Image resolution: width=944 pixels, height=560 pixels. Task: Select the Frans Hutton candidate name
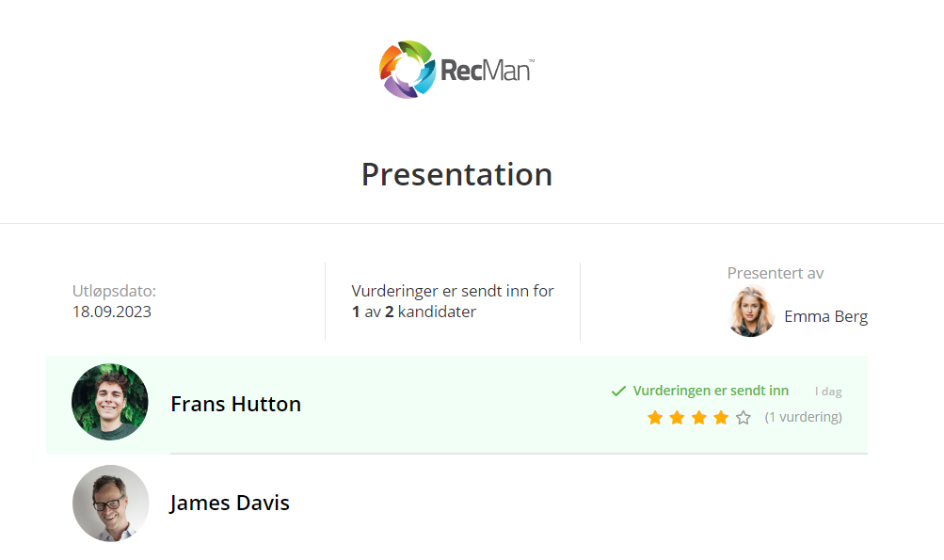tap(235, 404)
